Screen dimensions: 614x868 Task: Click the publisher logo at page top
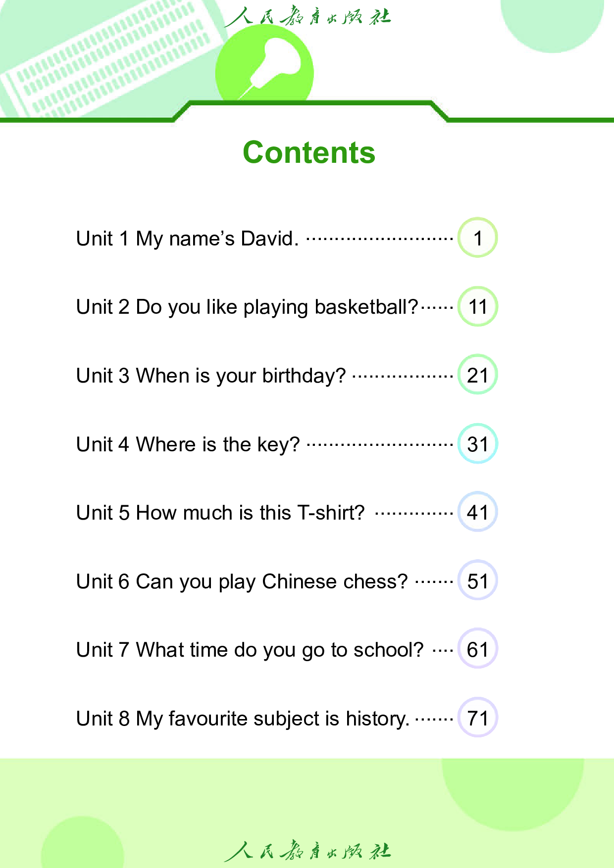pos(307,16)
